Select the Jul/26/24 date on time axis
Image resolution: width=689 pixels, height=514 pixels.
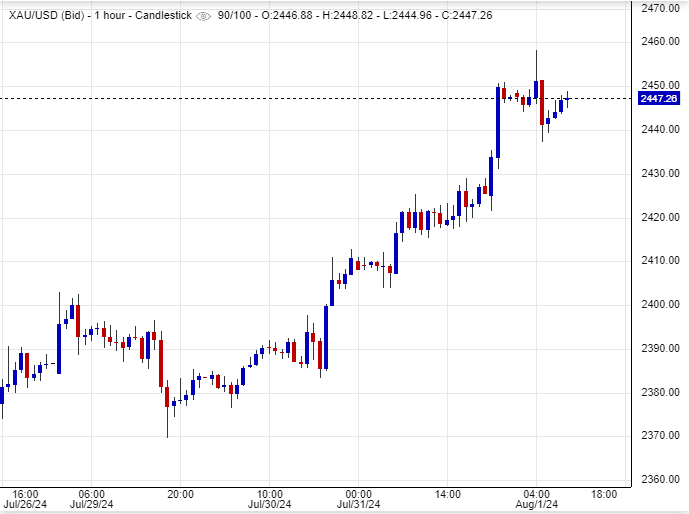[x=24, y=506]
